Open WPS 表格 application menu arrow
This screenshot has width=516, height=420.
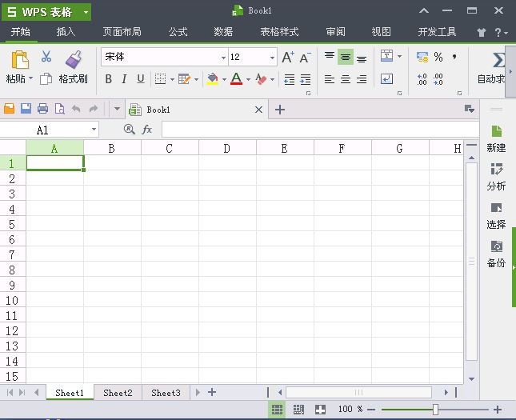point(86,12)
